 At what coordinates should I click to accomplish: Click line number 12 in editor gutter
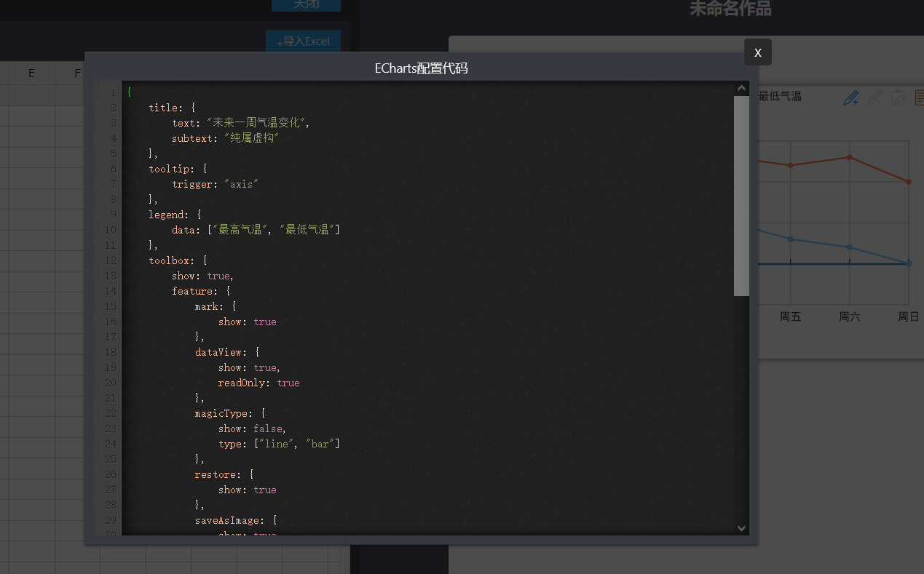click(110, 260)
